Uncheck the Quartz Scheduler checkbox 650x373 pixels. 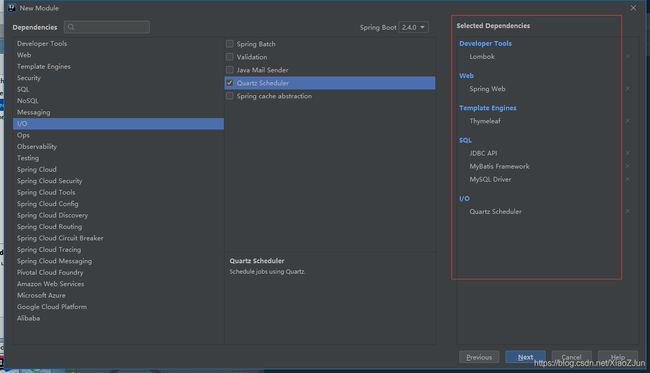point(229,83)
